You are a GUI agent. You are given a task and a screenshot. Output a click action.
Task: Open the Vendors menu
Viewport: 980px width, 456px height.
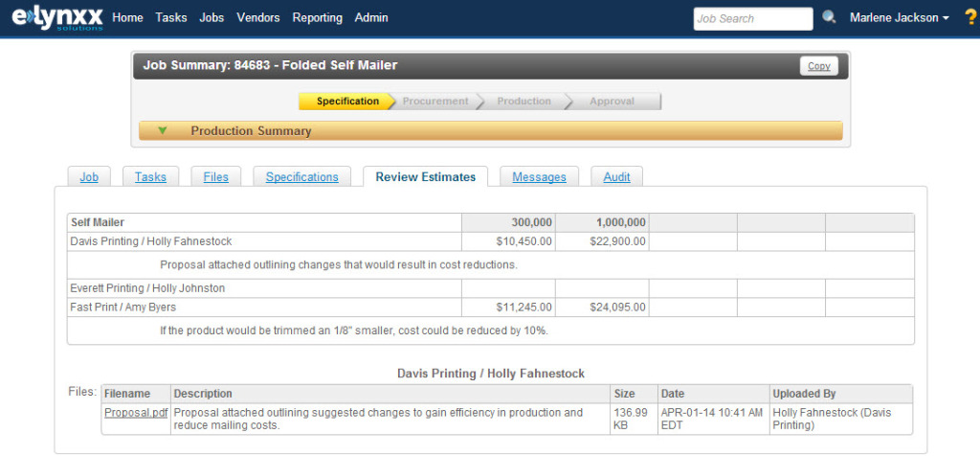258,18
